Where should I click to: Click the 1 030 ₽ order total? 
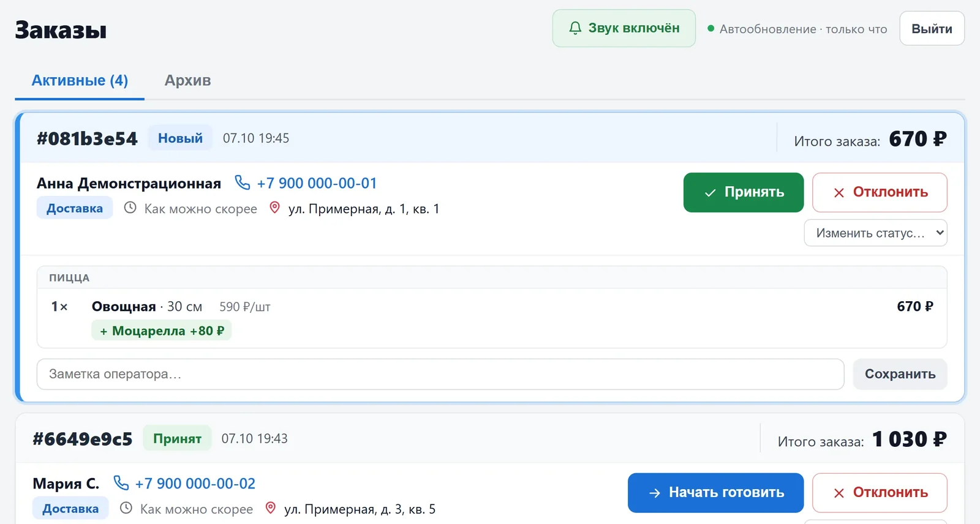(x=910, y=439)
